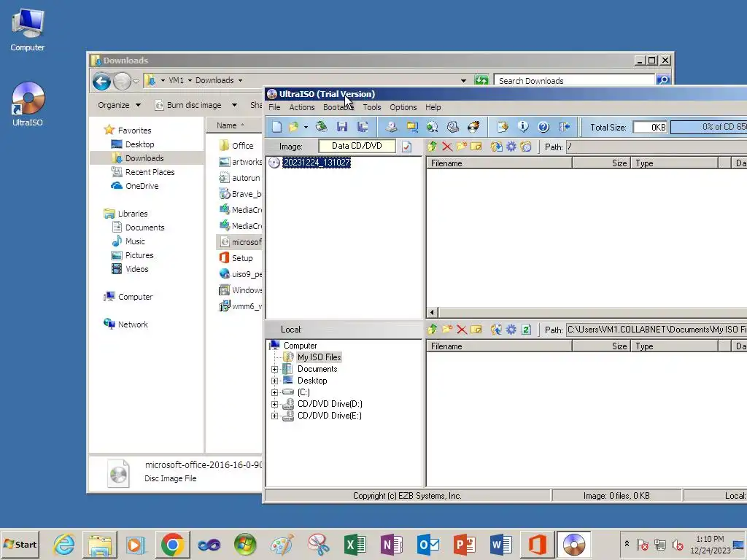Click the Up folder icon in Local pane toolbar
This screenshot has width=747, height=560.
433,329
